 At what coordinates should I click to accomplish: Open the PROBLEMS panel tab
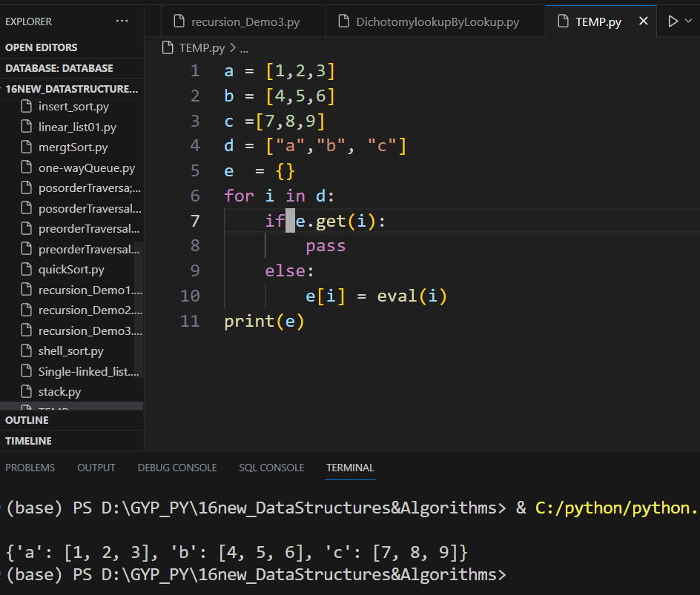coord(30,468)
